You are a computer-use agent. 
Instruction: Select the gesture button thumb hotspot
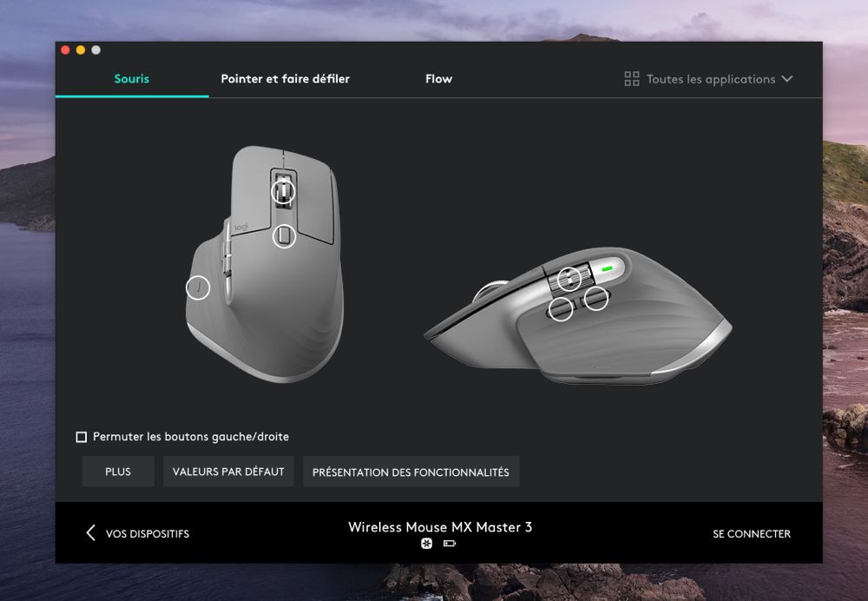(198, 287)
